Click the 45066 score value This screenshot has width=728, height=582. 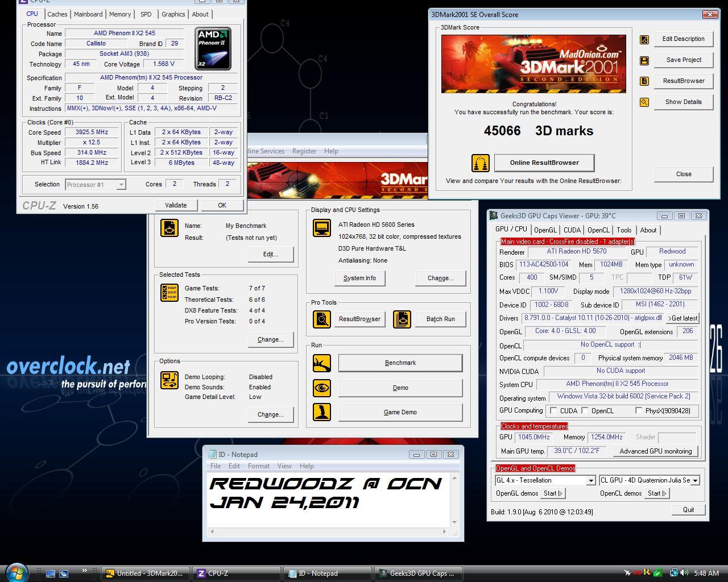point(502,131)
